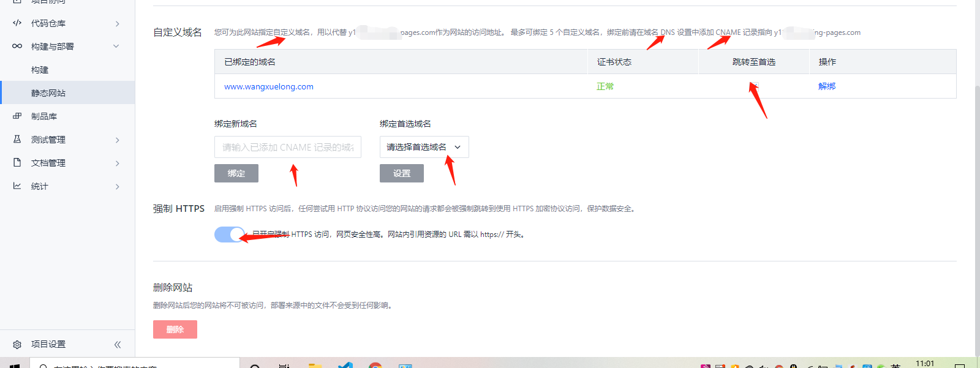Image resolution: width=980 pixels, height=368 pixels.
Task: Click the 设置 button
Action: 402,173
